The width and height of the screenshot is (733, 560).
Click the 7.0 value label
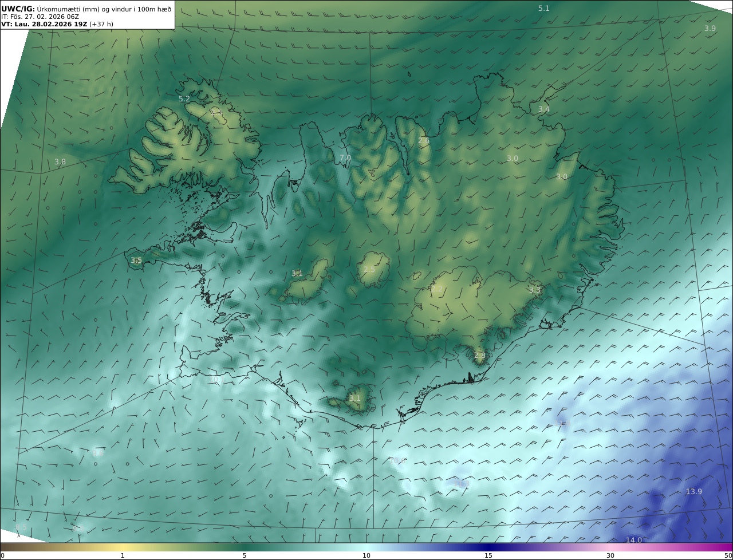click(x=345, y=158)
